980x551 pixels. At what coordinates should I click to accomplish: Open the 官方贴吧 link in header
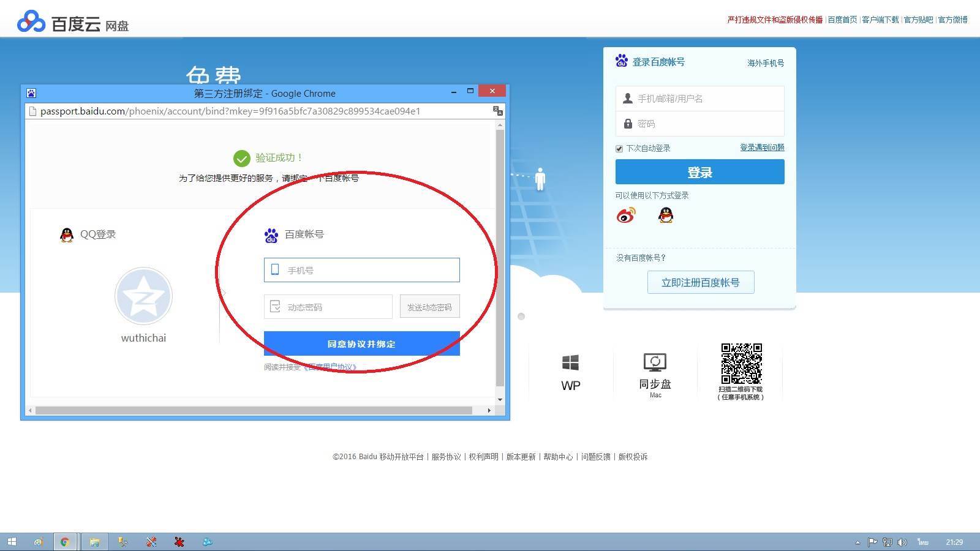click(x=918, y=20)
